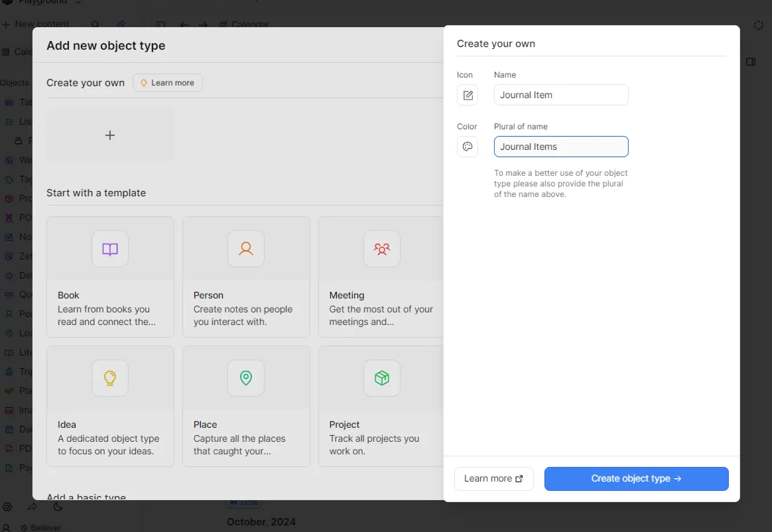Select the green map pin icon

246,378
